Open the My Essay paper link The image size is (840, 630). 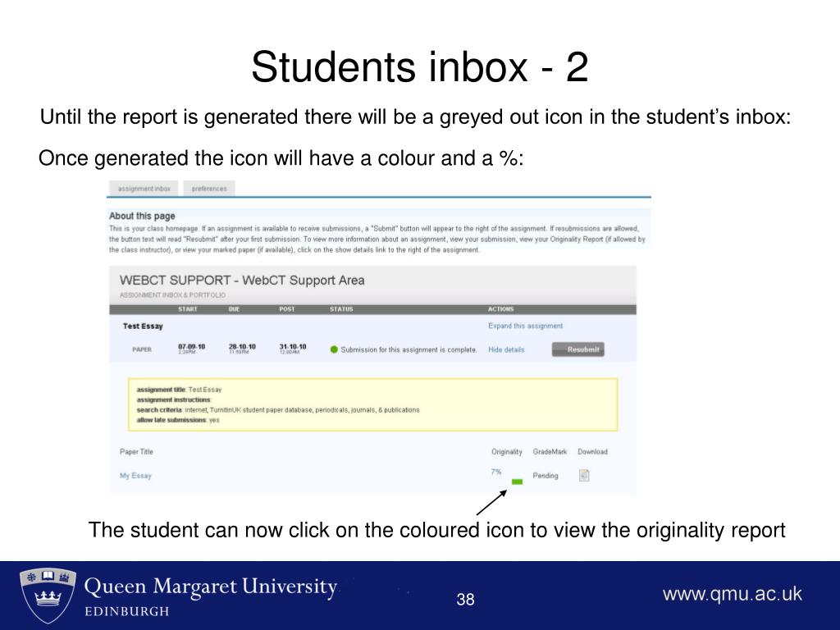(135, 475)
